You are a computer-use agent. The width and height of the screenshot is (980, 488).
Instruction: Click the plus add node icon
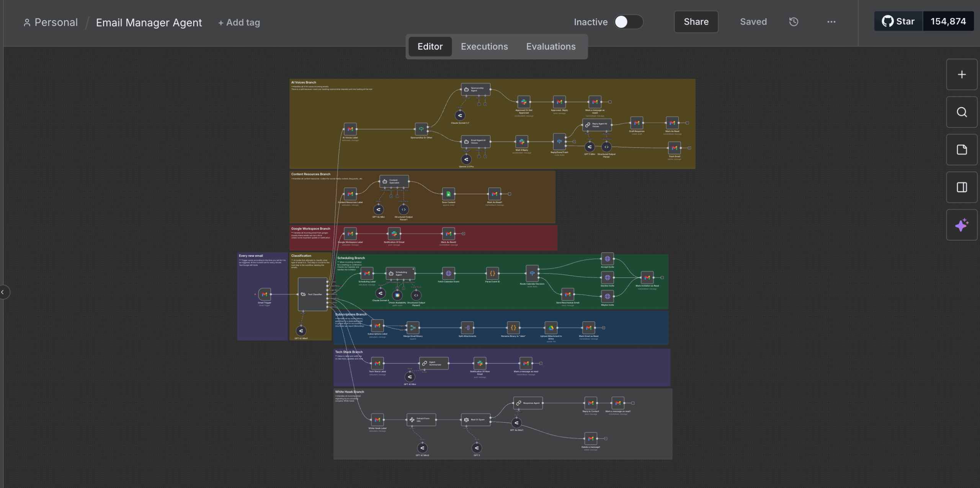click(961, 75)
